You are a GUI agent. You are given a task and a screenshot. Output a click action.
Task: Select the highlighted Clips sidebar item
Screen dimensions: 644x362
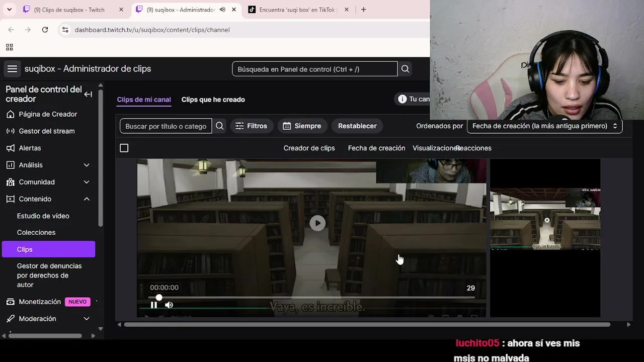[48, 249]
